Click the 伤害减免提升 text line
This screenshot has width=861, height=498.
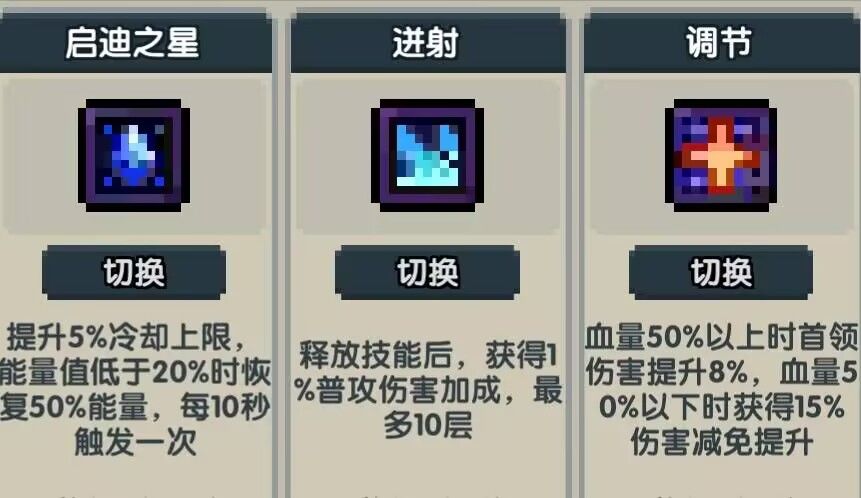click(x=722, y=442)
